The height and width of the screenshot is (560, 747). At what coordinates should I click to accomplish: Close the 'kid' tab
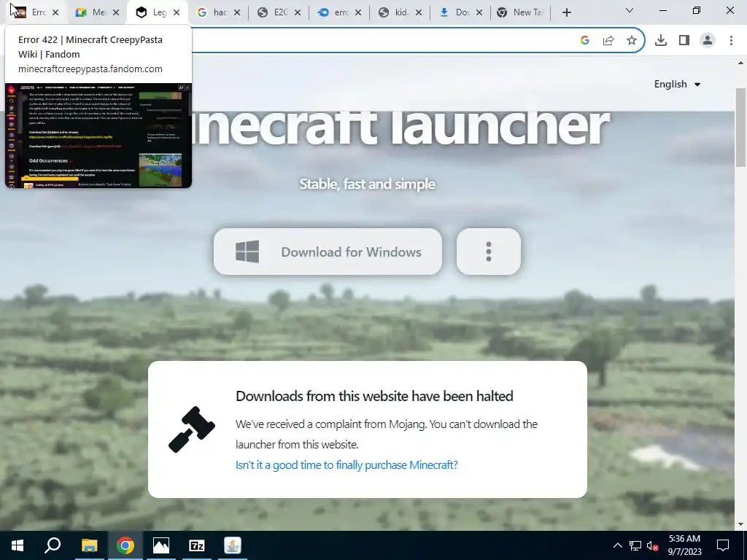pyautogui.click(x=418, y=13)
